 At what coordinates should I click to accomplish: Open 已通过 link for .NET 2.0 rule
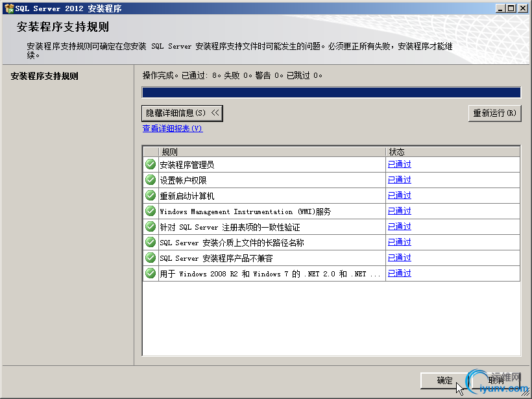[400, 274]
